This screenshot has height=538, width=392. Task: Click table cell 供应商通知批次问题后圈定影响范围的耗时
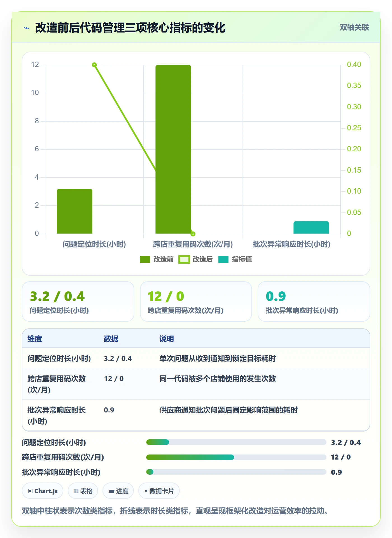(228, 410)
